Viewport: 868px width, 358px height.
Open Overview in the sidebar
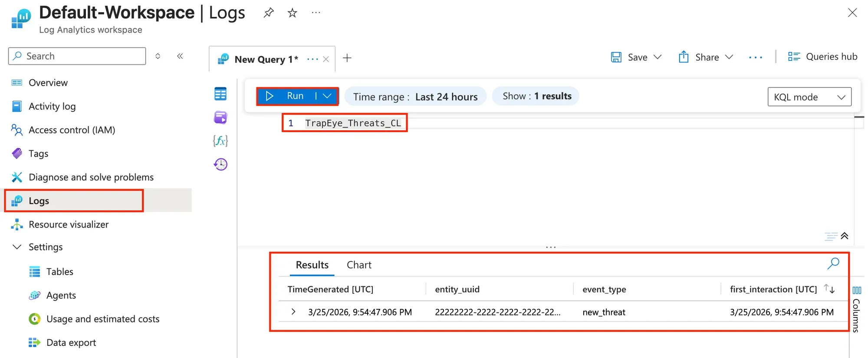48,83
